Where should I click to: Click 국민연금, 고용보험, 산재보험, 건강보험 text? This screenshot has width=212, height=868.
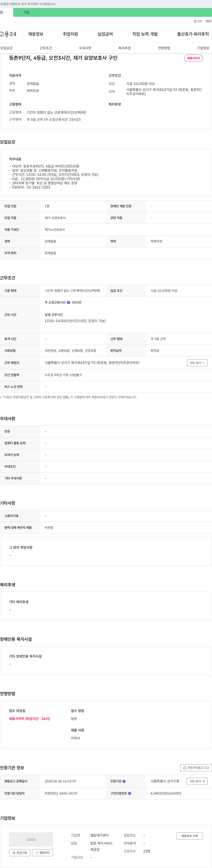point(70,350)
